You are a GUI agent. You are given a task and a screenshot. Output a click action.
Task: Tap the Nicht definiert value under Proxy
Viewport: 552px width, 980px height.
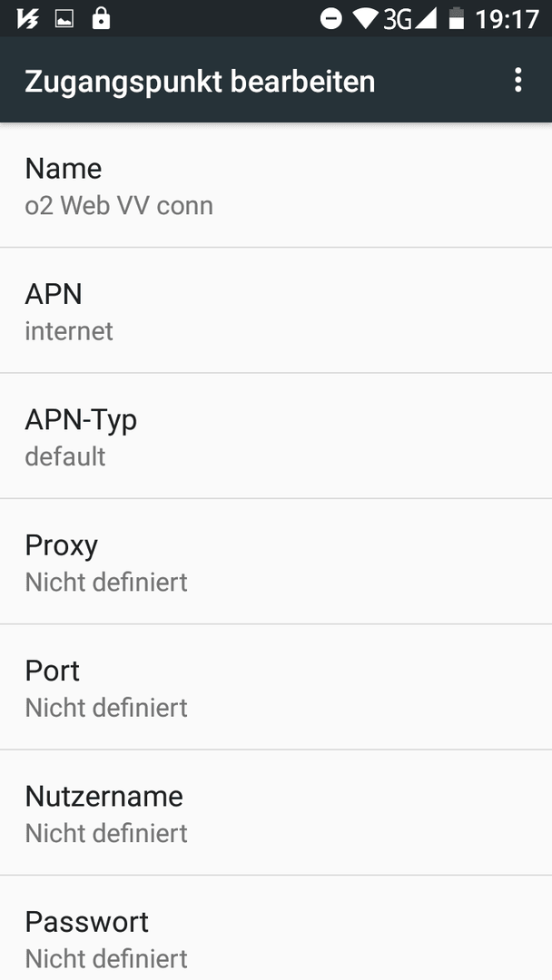[x=106, y=582]
